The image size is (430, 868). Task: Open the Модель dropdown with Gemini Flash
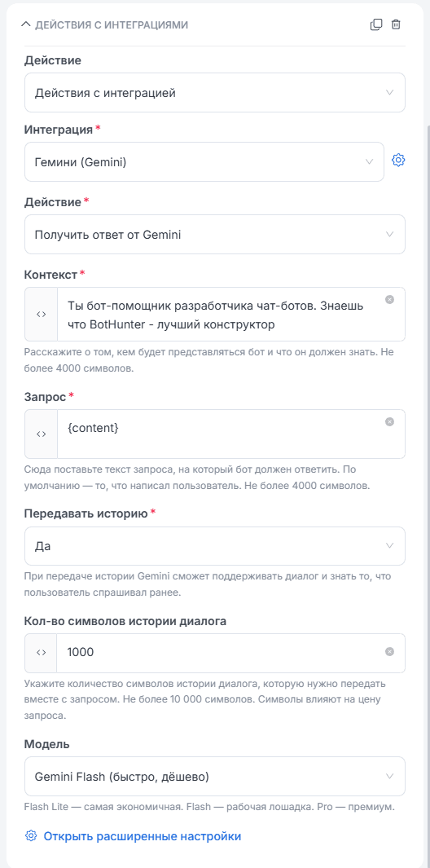pos(215,776)
